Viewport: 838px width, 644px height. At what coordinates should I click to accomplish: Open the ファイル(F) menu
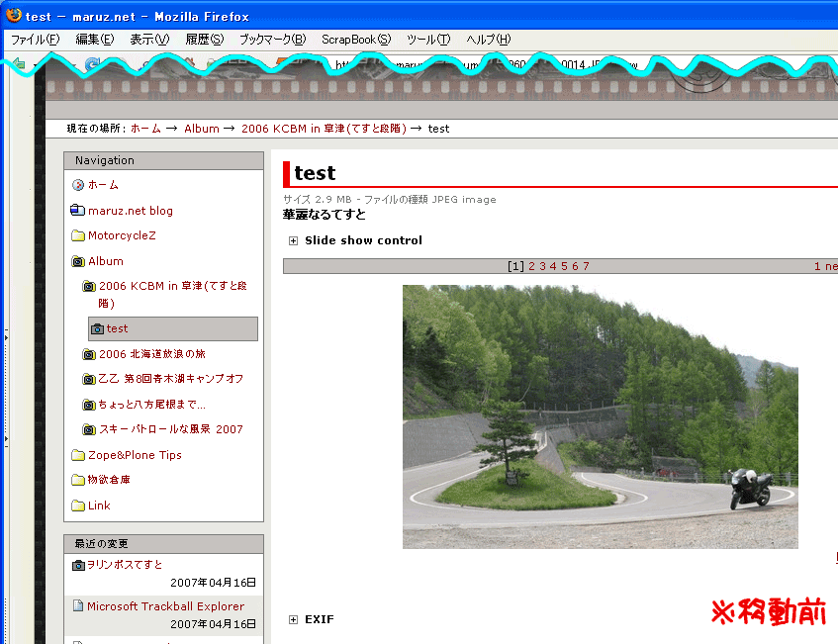(x=36, y=40)
